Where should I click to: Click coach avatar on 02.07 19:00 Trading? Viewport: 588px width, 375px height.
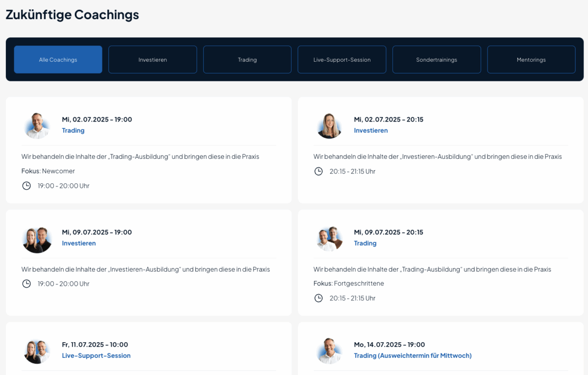[x=37, y=125]
